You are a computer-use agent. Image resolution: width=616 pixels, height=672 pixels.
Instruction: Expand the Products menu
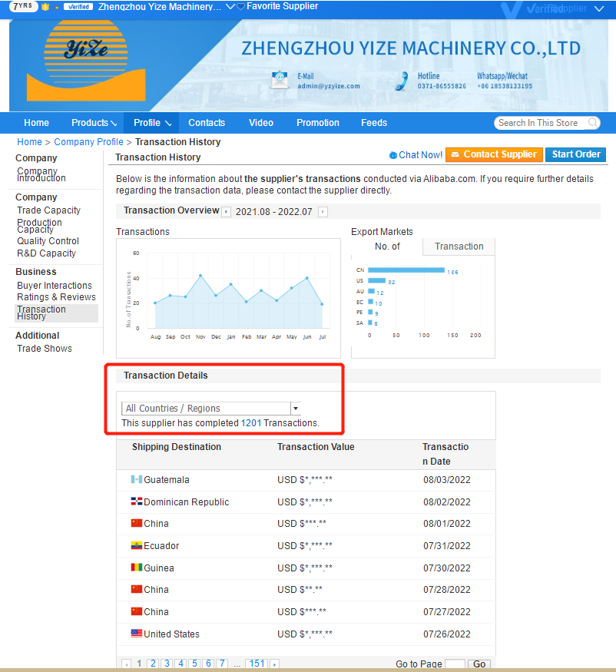tap(94, 123)
